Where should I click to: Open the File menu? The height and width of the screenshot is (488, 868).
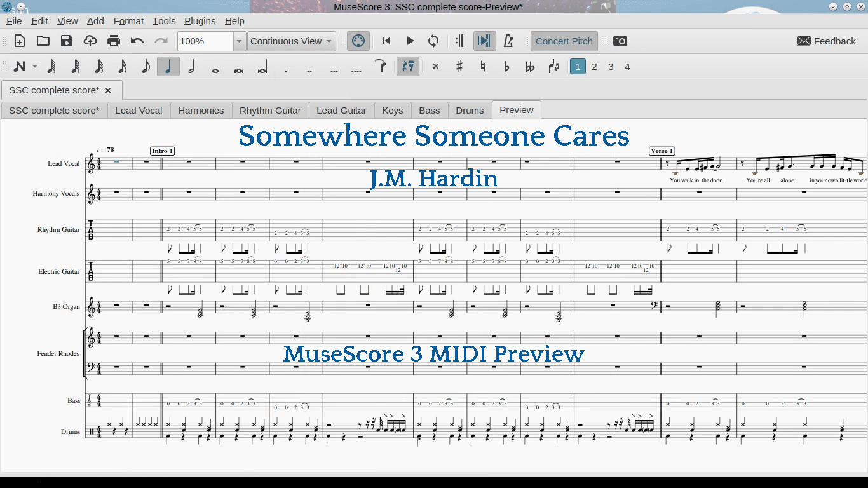pos(14,21)
